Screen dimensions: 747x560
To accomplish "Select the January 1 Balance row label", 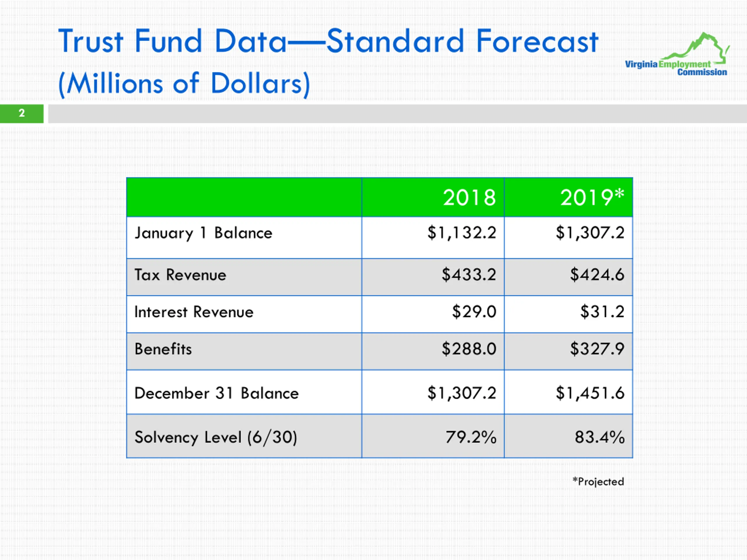I will click(203, 233).
